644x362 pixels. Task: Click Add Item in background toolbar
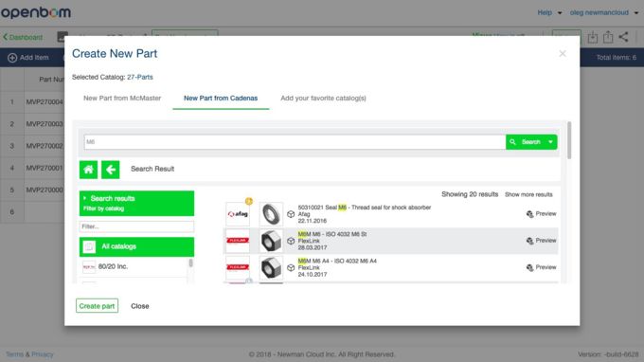[28, 58]
